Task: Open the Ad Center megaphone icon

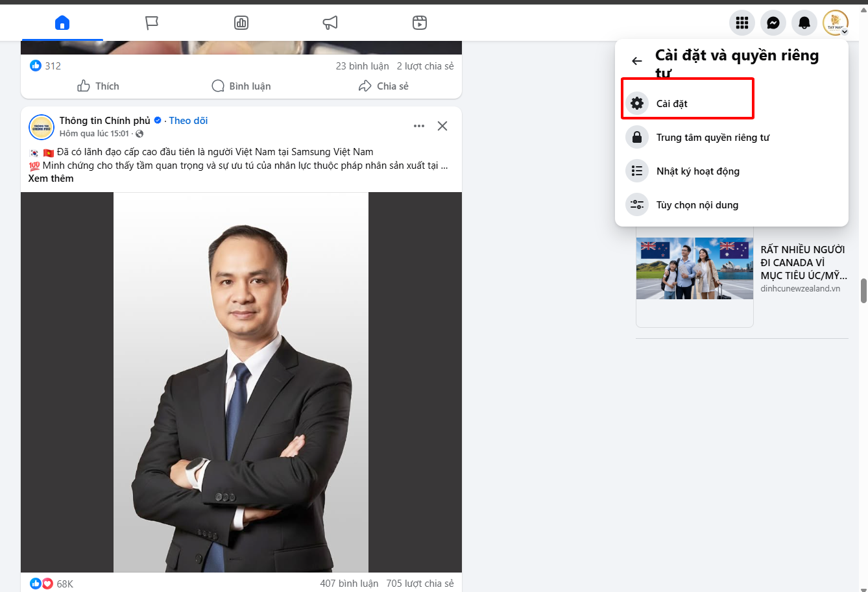Action: point(330,23)
